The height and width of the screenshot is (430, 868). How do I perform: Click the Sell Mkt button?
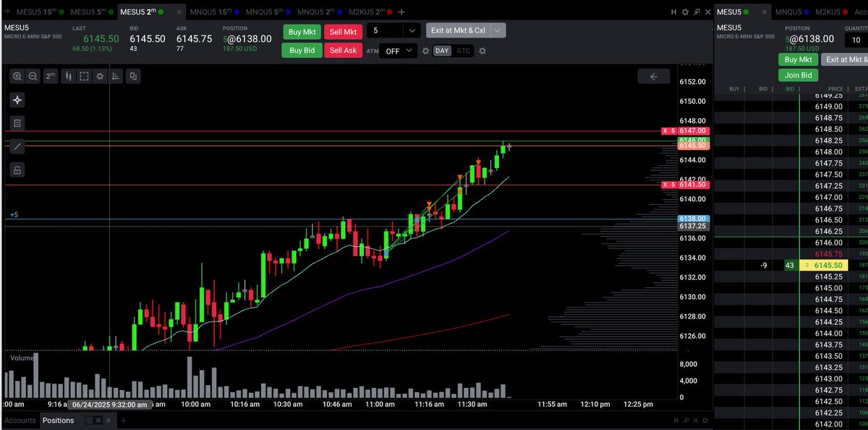click(x=343, y=31)
